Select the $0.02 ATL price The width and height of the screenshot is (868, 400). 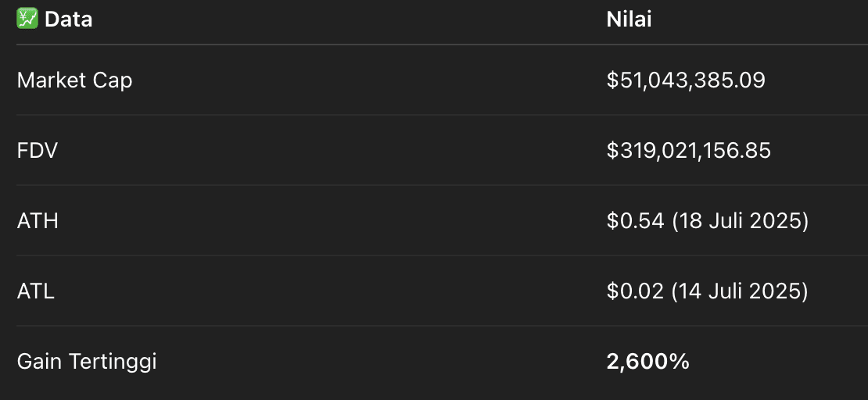click(x=635, y=291)
